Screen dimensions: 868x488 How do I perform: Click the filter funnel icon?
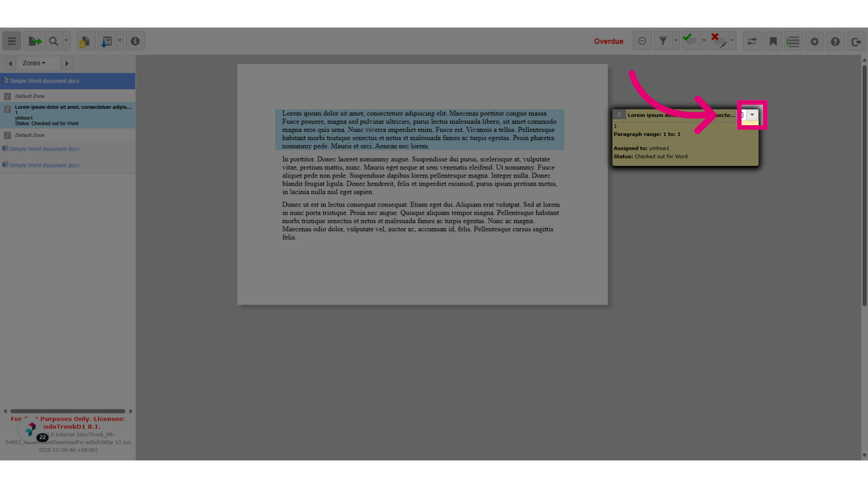[x=663, y=41]
